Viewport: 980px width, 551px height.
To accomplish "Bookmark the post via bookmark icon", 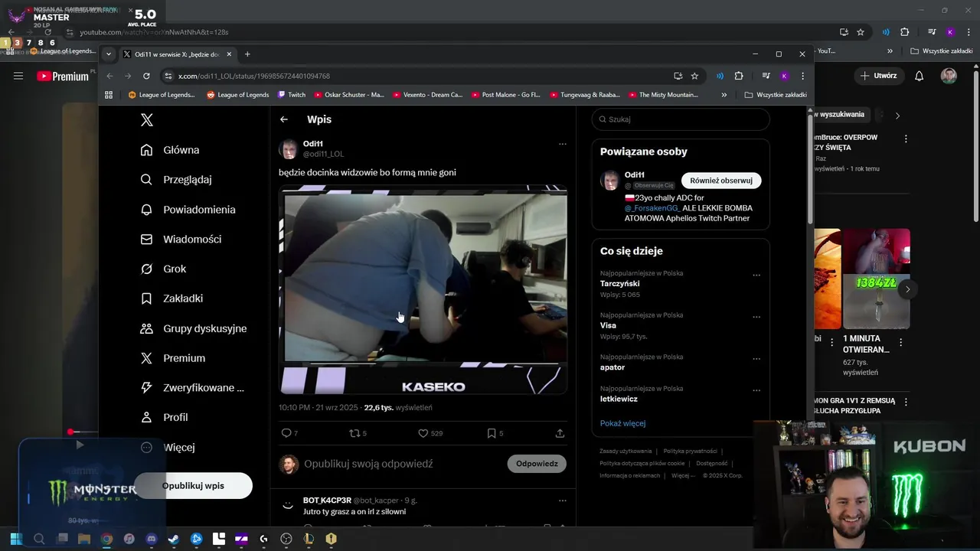I will (492, 433).
